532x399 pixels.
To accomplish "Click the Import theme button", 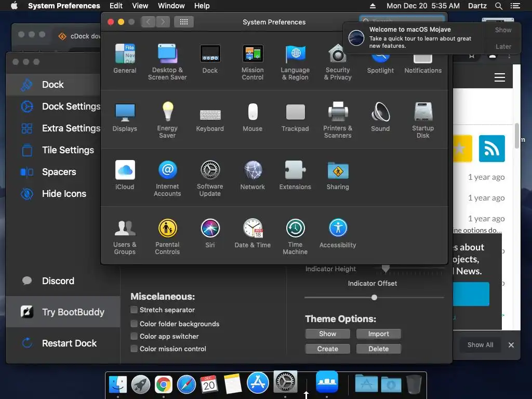I will click(x=378, y=334).
